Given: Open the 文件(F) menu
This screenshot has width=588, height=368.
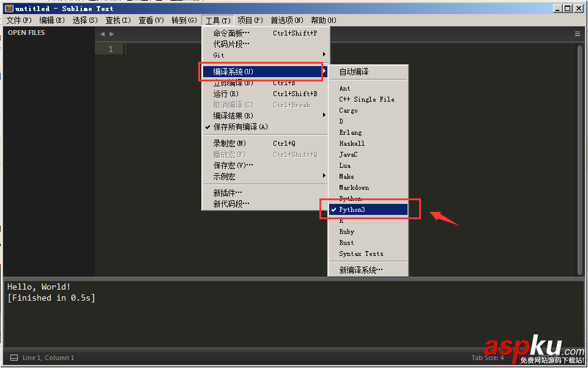Looking at the screenshot, I should click(x=19, y=20).
